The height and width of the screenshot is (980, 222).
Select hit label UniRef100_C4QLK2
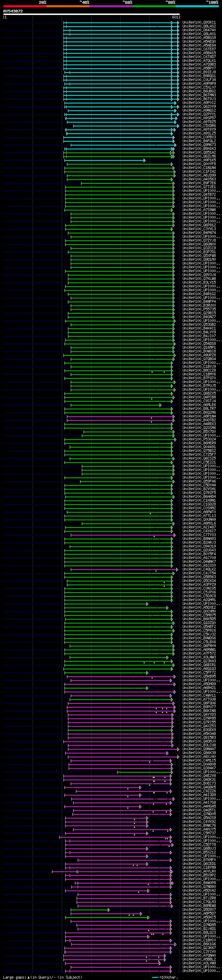coord(199,569)
